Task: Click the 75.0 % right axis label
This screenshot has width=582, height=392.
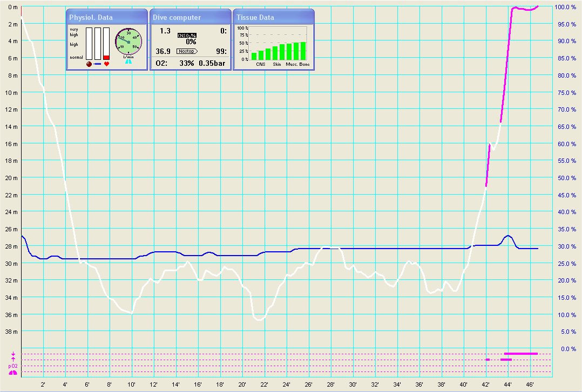Action: click(x=567, y=93)
